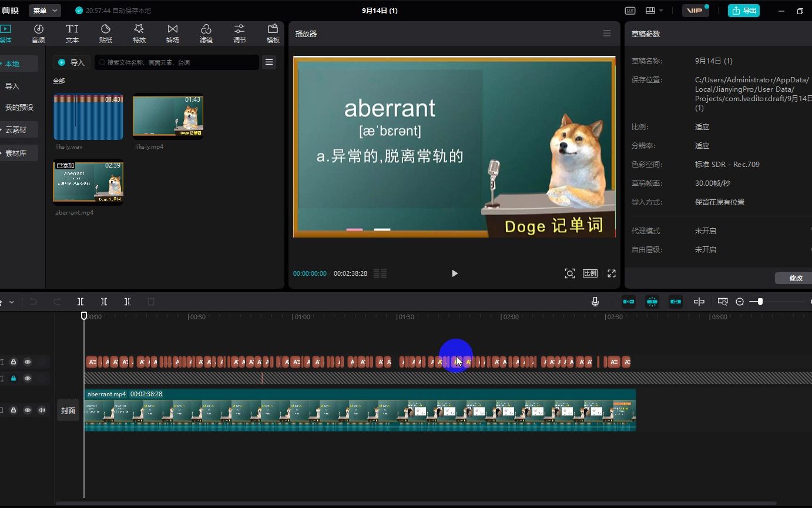Select the likely.mp4 video thumbnail

pos(168,117)
